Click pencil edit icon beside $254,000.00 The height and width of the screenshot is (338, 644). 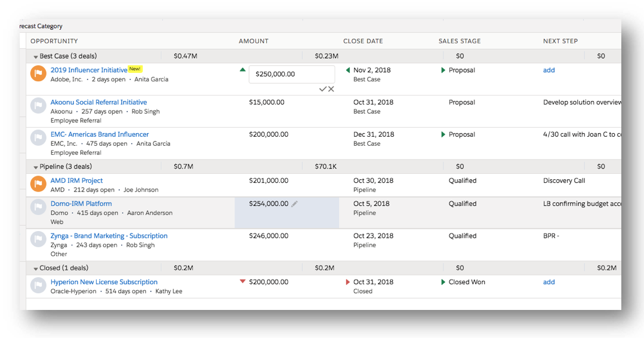(294, 204)
